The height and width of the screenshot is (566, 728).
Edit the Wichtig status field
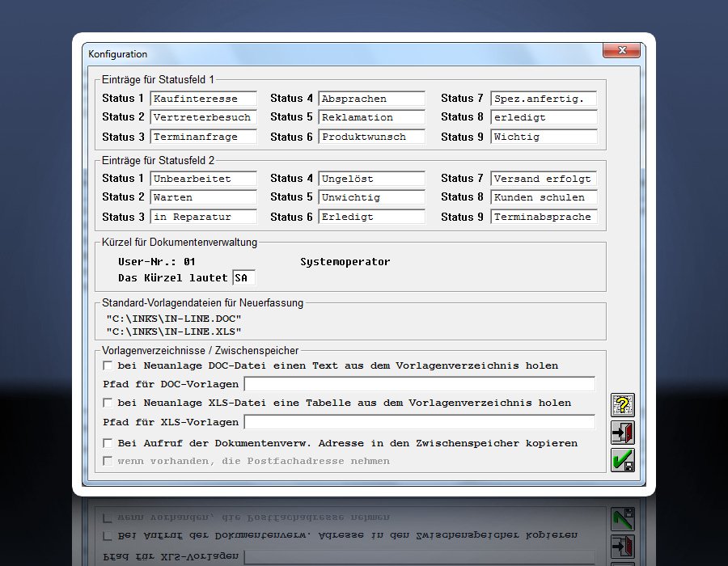pyautogui.click(x=544, y=137)
